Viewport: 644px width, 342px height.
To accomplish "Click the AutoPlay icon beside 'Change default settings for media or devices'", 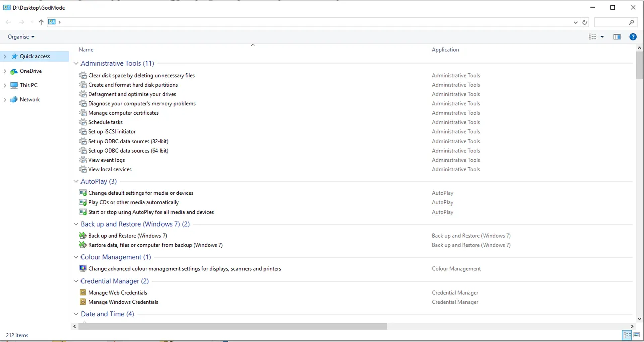I will tap(83, 193).
